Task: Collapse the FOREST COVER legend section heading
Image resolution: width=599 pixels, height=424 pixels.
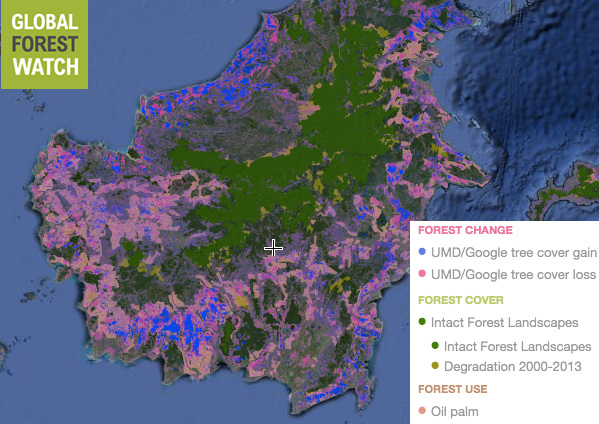Action: pyautogui.click(x=461, y=300)
